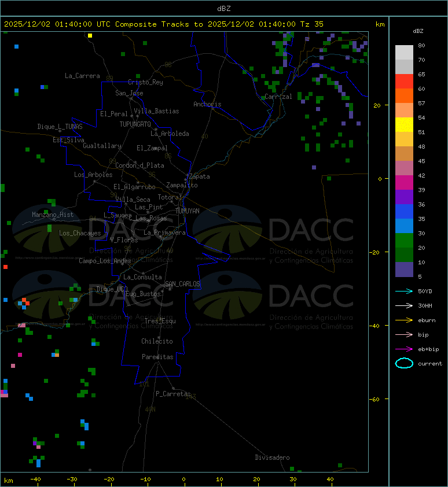Click the yellow square marker at map top
Viewport: 448px width, 487px height.
pyautogui.click(x=90, y=35)
